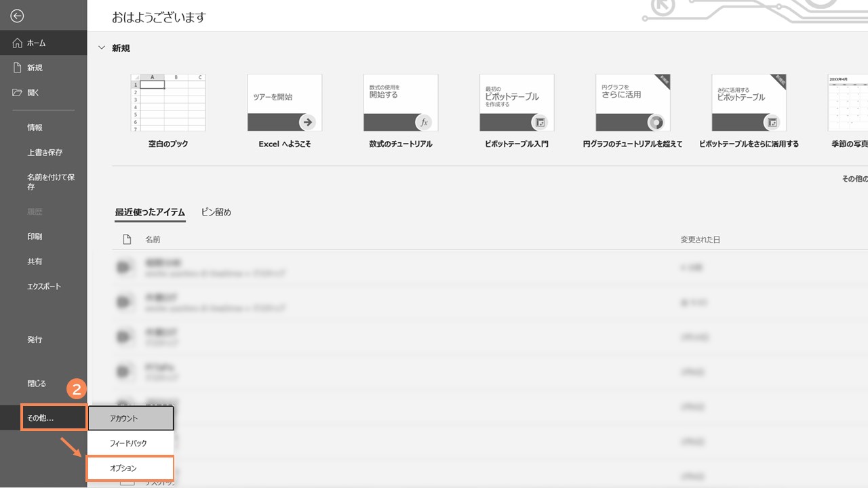The height and width of the screenshot is (488, 868).
Task: Click the fx icon on formula tutorial
Action: coord(424,123)
